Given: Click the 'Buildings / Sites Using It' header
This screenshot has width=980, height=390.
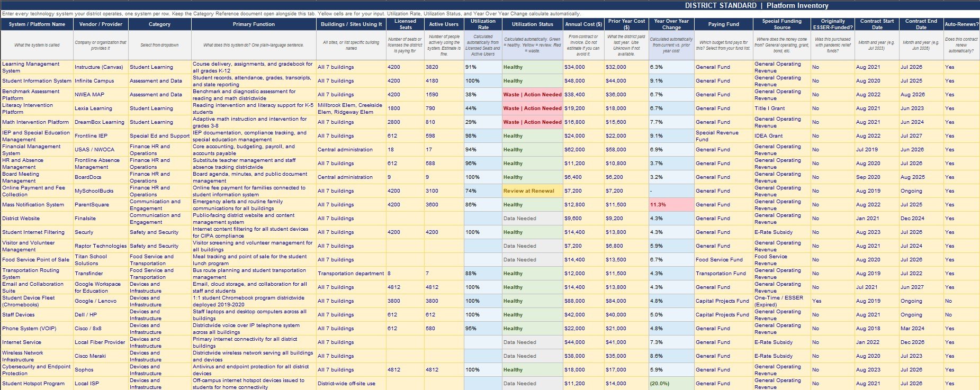Looking at the screenshot, I should pos(351,24).
